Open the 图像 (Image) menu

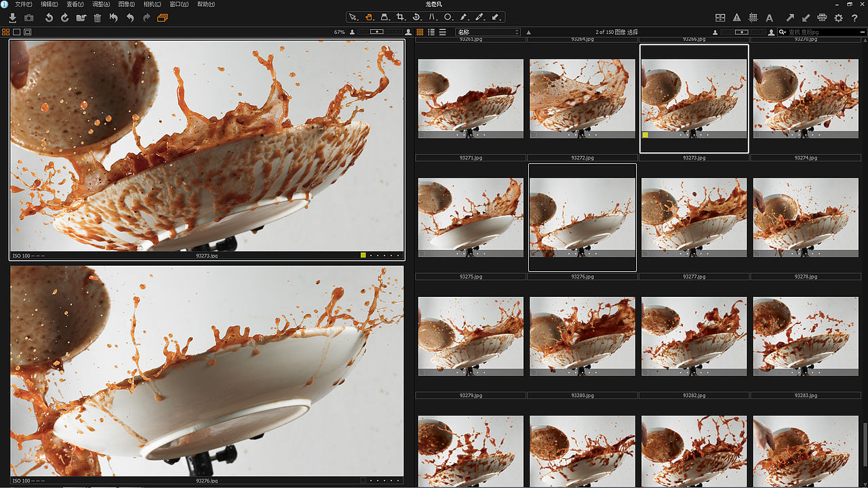point(127,5)
